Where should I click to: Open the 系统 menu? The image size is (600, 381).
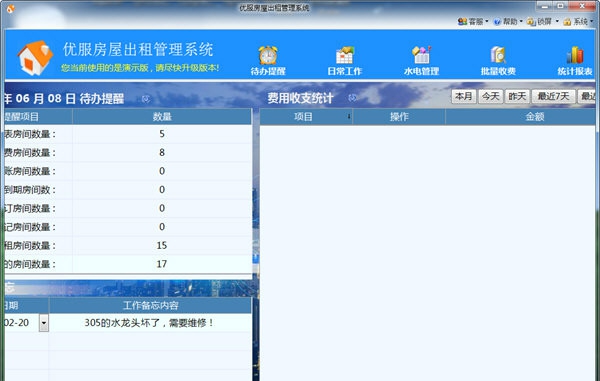coord(578,21)
